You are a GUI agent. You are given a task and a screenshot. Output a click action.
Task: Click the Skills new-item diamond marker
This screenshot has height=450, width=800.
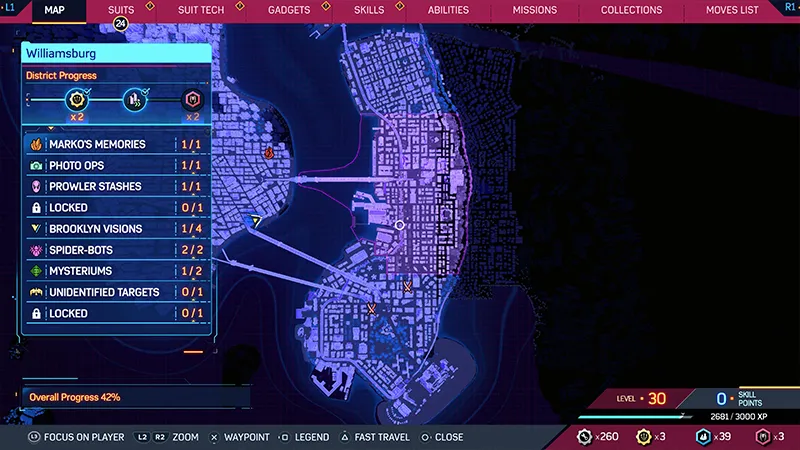pos(399,6)
